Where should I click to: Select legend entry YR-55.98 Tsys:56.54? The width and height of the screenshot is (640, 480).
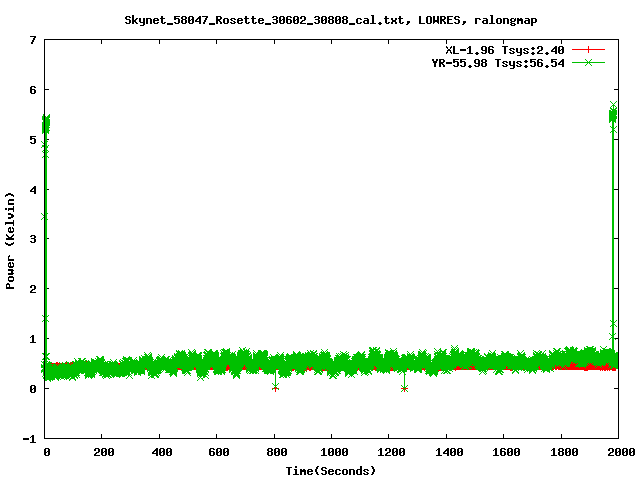coord(498,63)
